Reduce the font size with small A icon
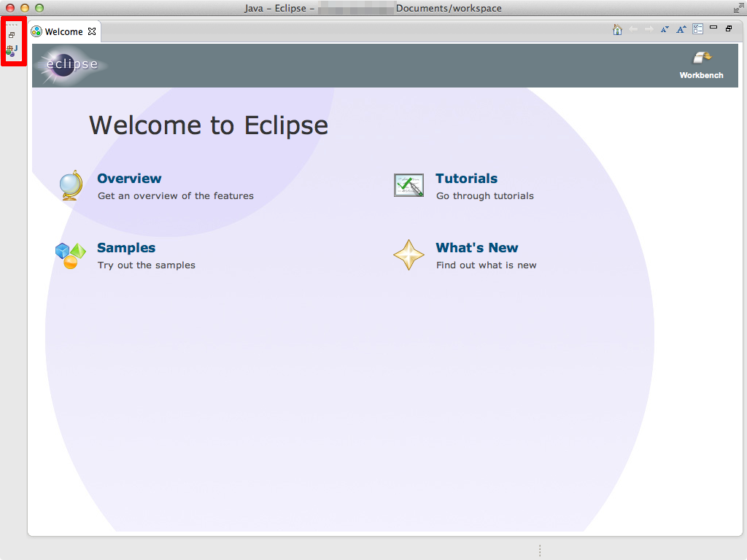The height and width of the screenshot is (560, 747). [x=665, y=29]
